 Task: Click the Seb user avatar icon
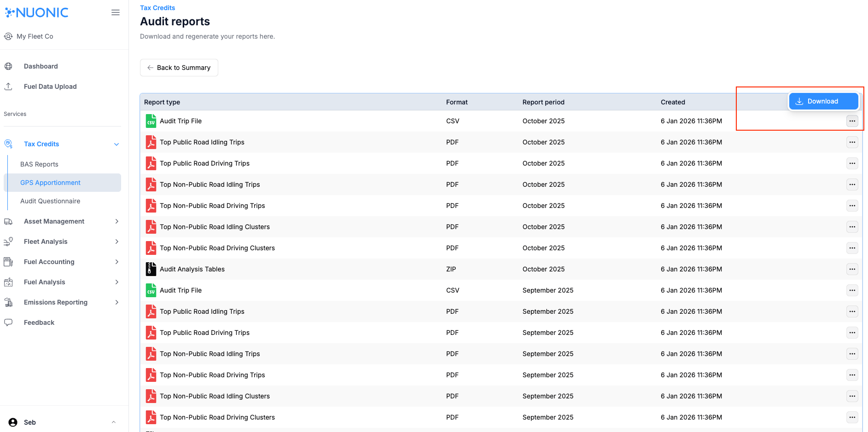(x=13, y=422)
